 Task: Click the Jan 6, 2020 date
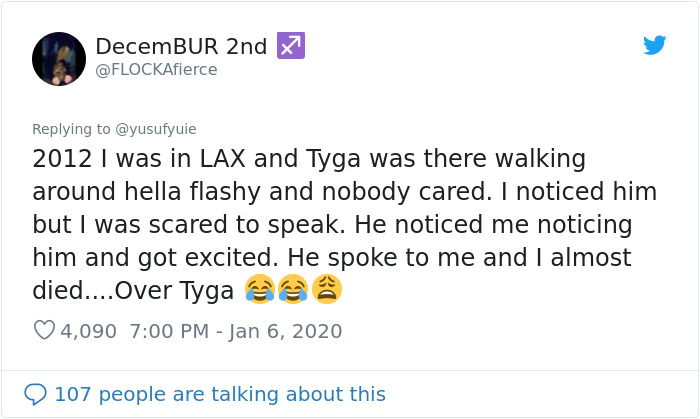tap(285, 331)
